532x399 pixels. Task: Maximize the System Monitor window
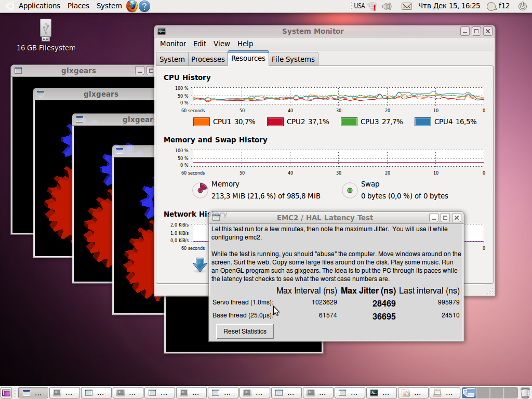pos(476,31)
